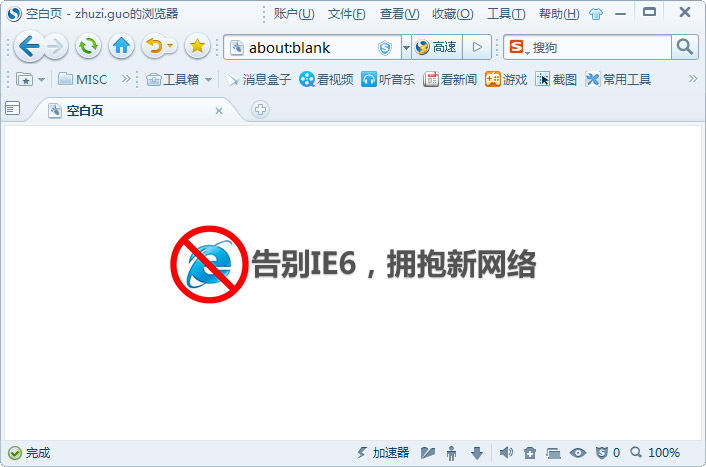Open the 帮助(H) menu
This screenshot has width=706, height=467.
click(x=559, y=14)
